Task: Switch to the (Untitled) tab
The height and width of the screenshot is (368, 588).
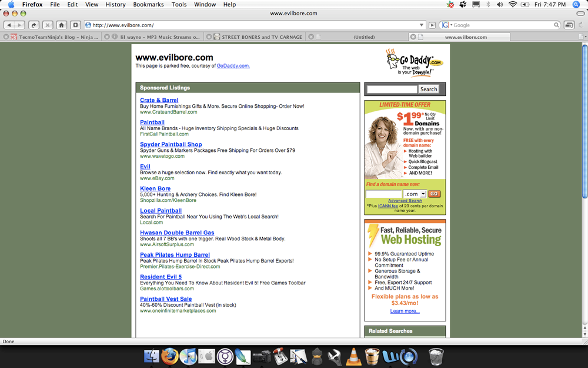Action: (357, 37)
